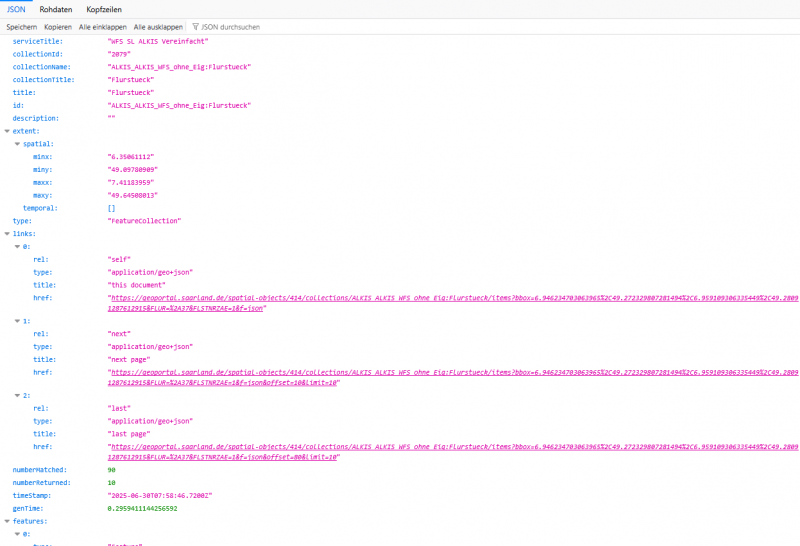The width and height of the screenshot is (800, 546).
Task: Select the title value "next page"
Action: [129, 360]
